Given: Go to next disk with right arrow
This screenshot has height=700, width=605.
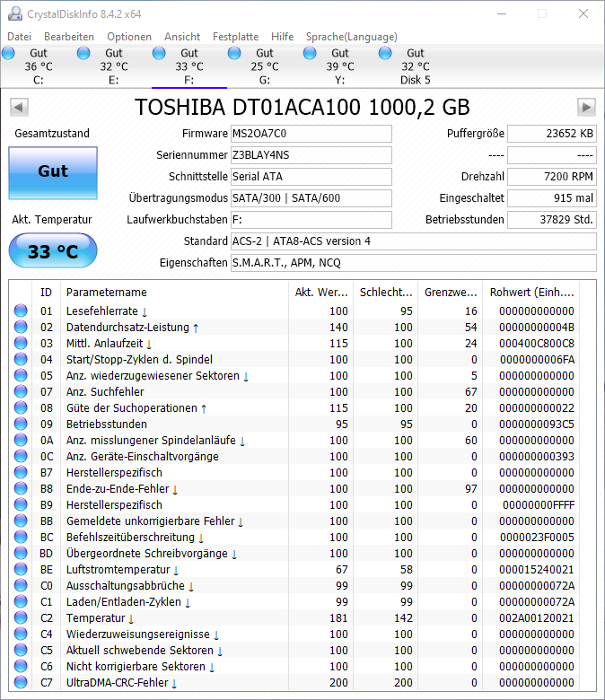Looking at the screenshot, I should (586, 107).
